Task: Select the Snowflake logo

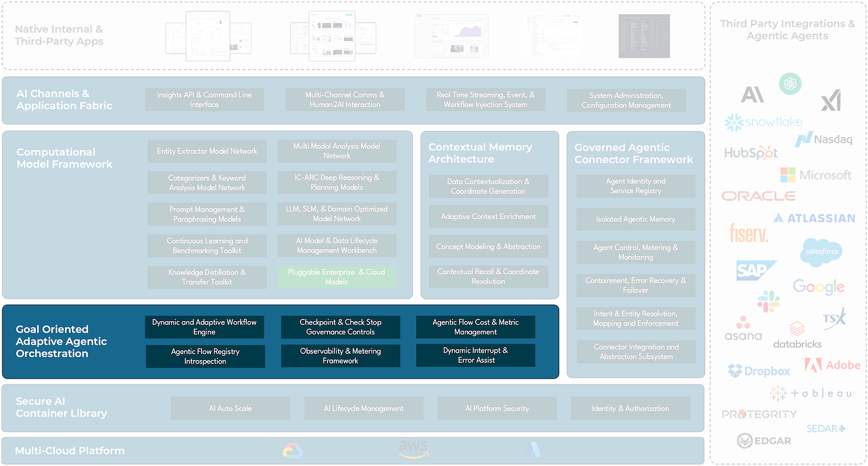Action: [764, 122]
